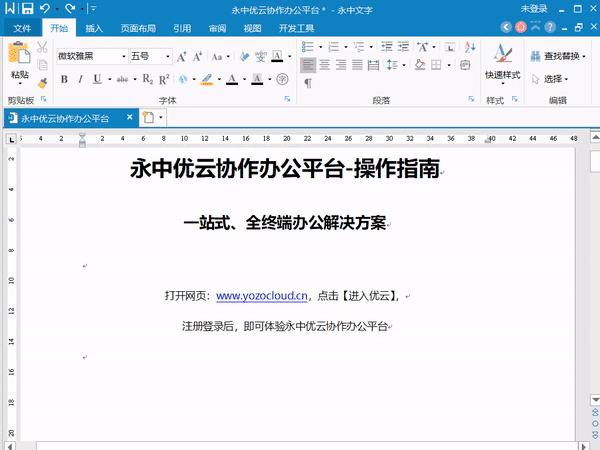The height and width of the screenshot is (450, 600).
Task: Click the Shrink Font icon
Action: 197,57
